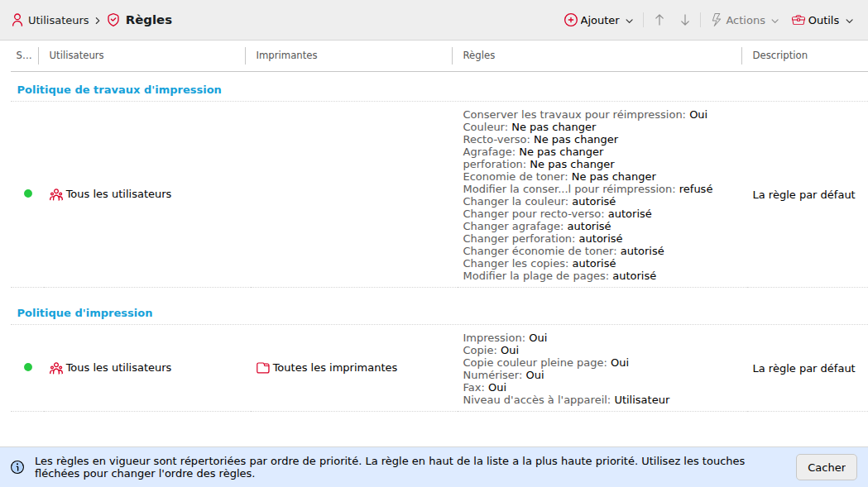Click the Règles column header
The height and width of the screenshot is (487, 868).
[x=479, y=55]
